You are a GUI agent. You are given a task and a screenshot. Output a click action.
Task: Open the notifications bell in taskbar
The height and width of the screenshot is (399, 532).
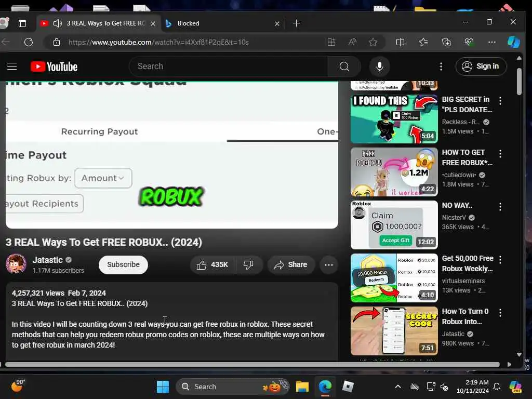pos(496,387)
